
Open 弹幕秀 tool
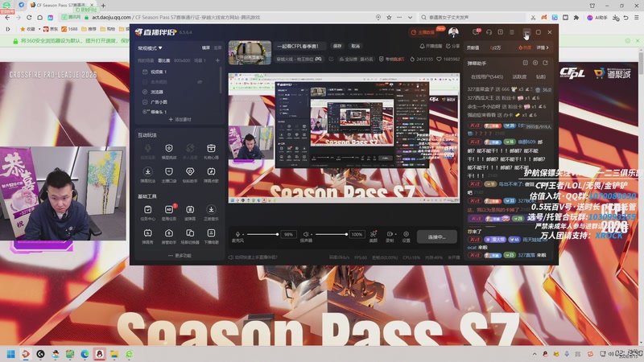pos(148,237)
